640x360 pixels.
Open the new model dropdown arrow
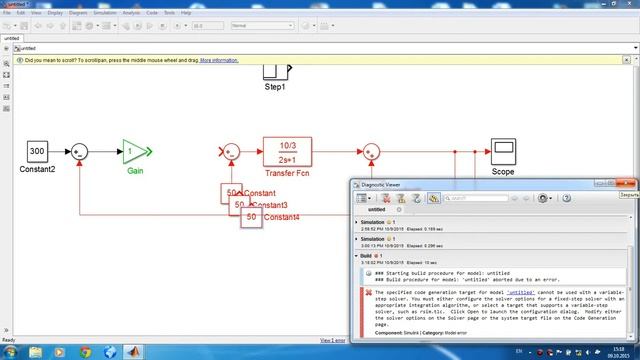pyautogui.click(x=15, y=26)
